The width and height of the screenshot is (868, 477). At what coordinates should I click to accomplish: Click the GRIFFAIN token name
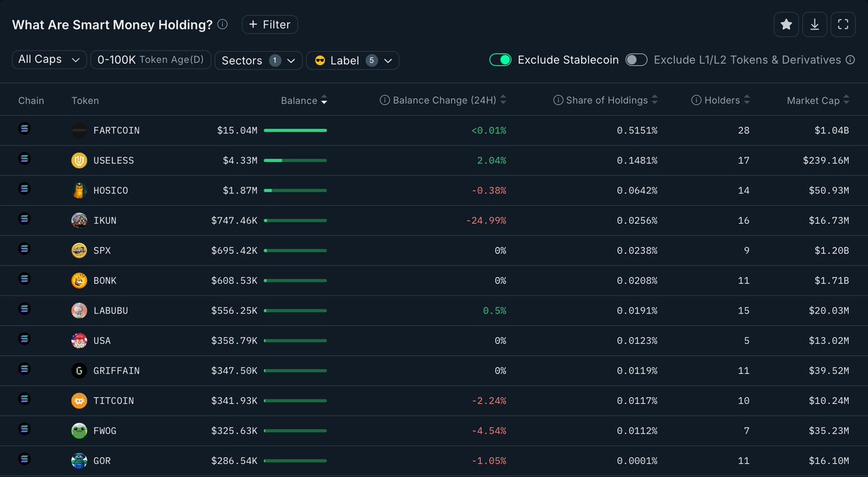[116, 371]
